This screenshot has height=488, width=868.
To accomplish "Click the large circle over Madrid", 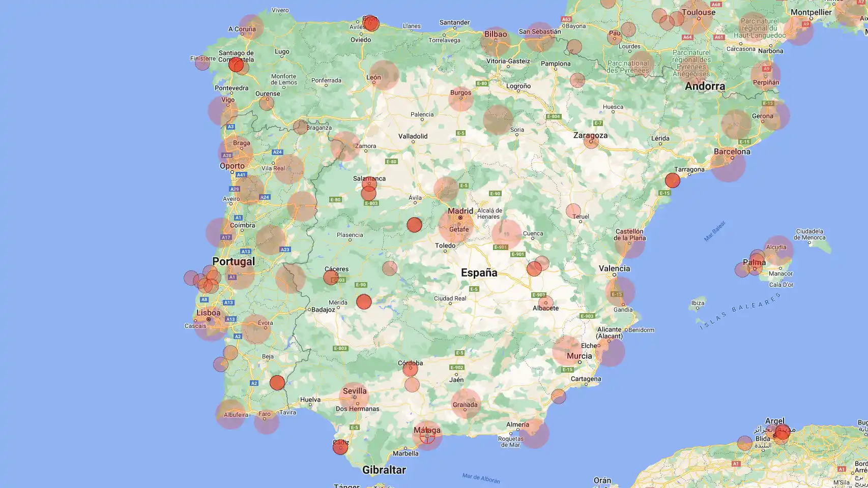I will tap(456, 225).
